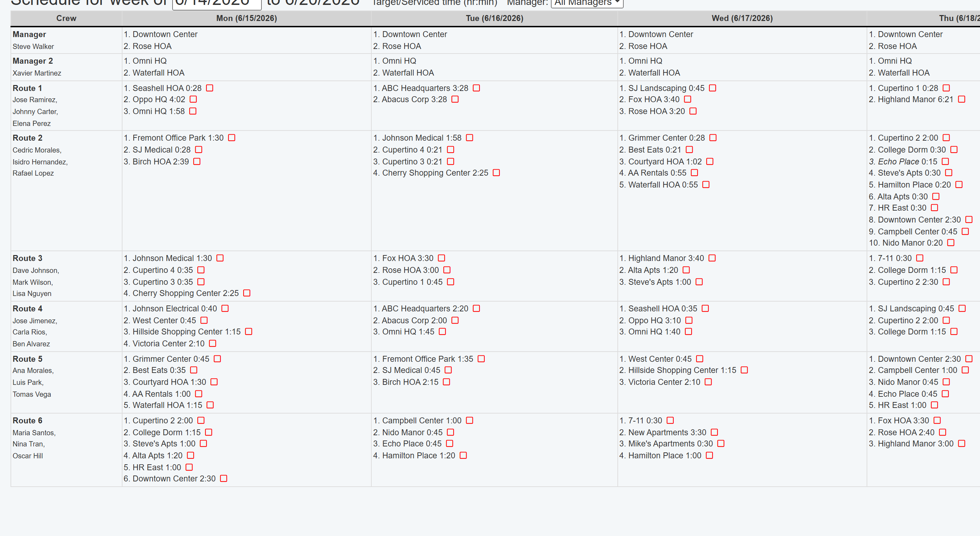Click 7-11 0:30 entry on Wednesday
Screen dimensions: 980x536
point(640,421)
